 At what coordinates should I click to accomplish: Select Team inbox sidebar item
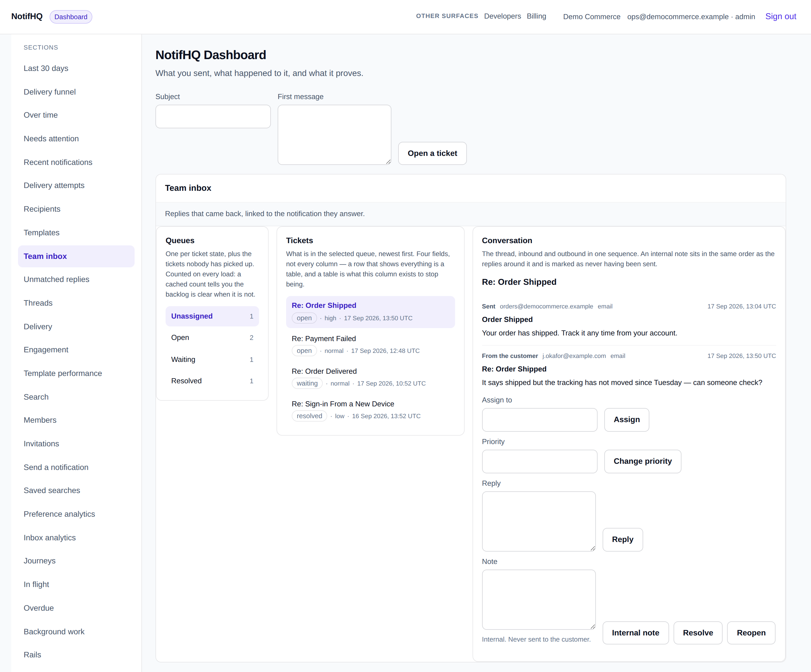pyautogui.click(x=76, y=256)
